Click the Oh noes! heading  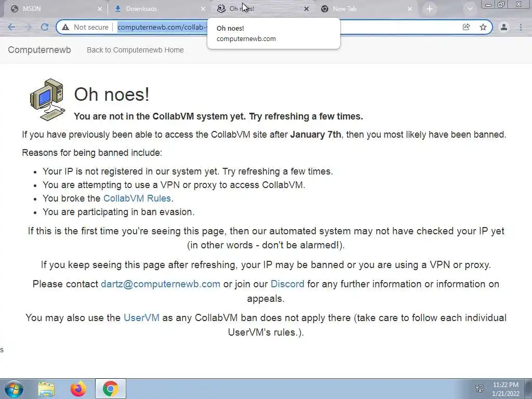point(112,94)
